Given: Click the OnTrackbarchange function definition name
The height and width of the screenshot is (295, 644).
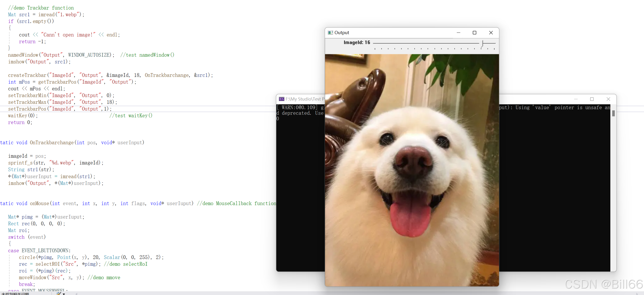Looking at the screenshot, I should click(x=52, y=143).
